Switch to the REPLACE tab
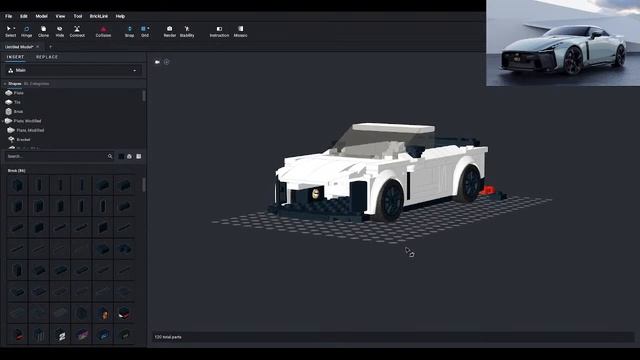This screenshot has height=360, width=640. click(x=47, y=57)
